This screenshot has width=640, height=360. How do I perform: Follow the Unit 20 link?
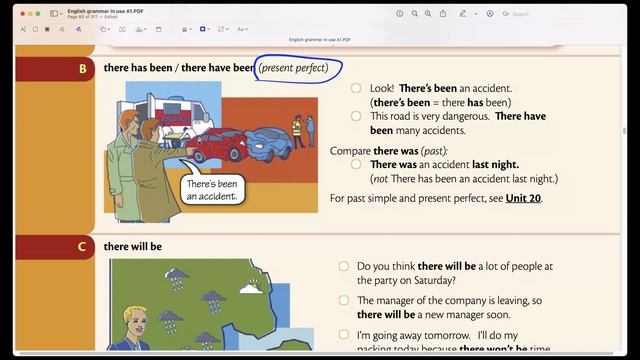[x=523, y=198]
